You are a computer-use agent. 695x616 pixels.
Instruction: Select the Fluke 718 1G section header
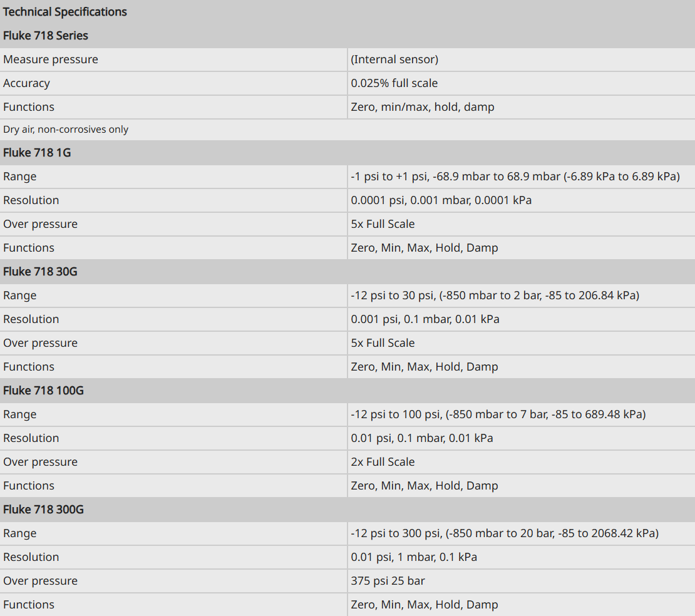point(347,153)
